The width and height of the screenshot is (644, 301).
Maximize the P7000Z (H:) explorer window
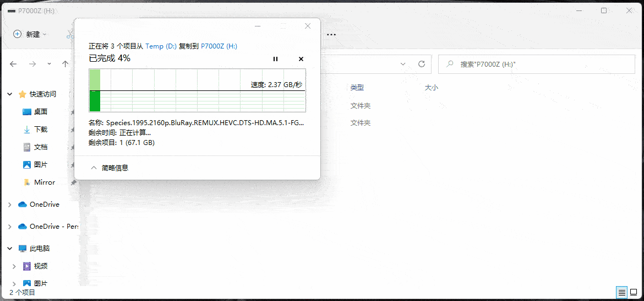point(604,10)
